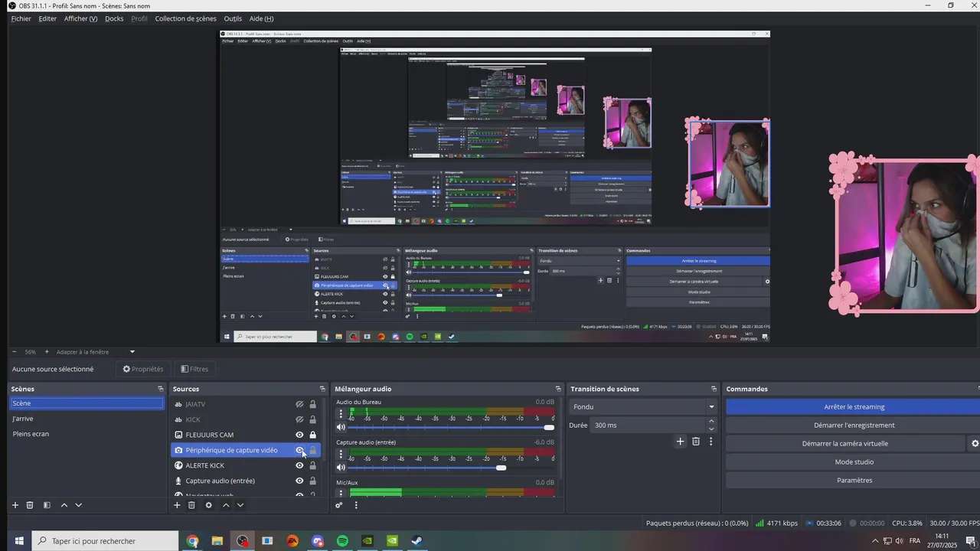
Task: Show the hidden JAIATV source
Action: coord(299,404)
